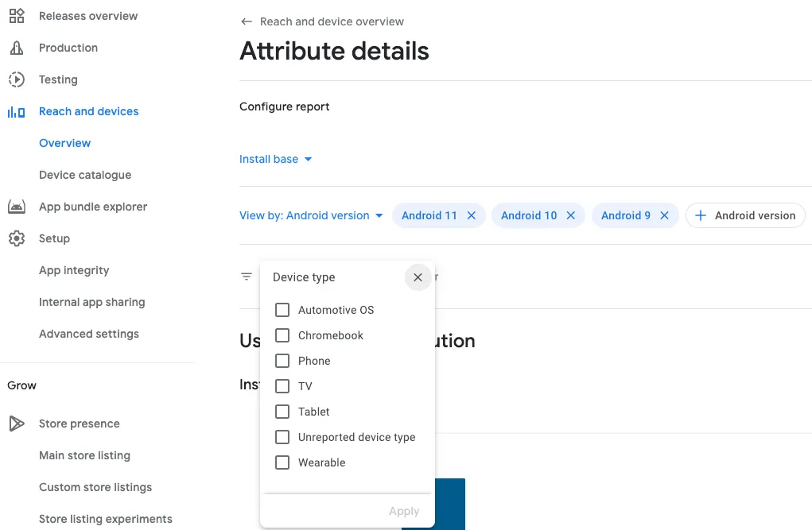
Task: Click the Testing icon in sidebar
Action: point(16,79)
